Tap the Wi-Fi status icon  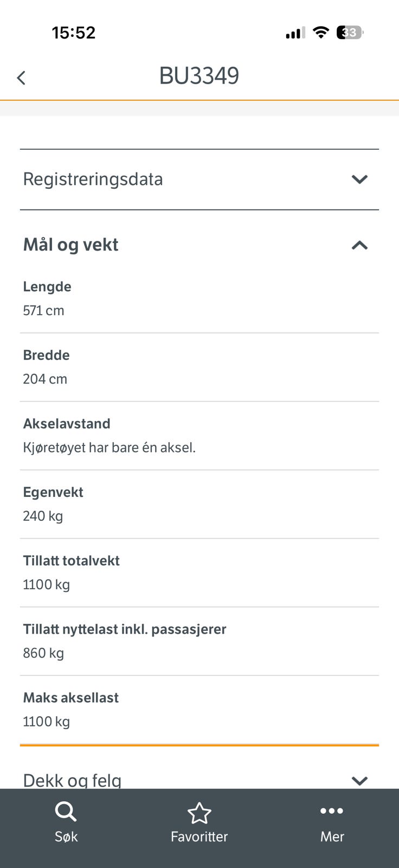[321, 33]
